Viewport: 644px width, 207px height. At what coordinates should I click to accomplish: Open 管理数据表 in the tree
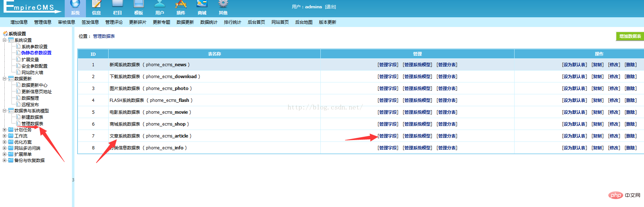(32, 123)
